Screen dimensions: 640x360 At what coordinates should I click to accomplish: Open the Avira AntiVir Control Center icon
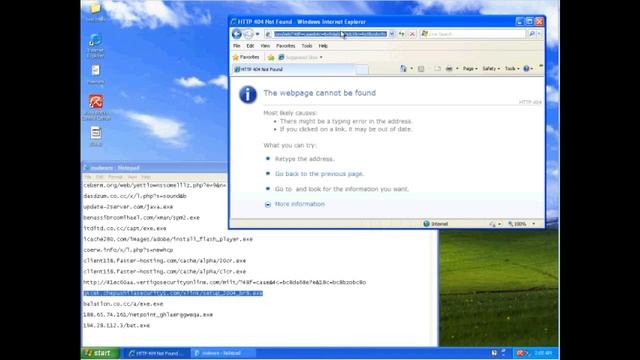click(96, 107)
